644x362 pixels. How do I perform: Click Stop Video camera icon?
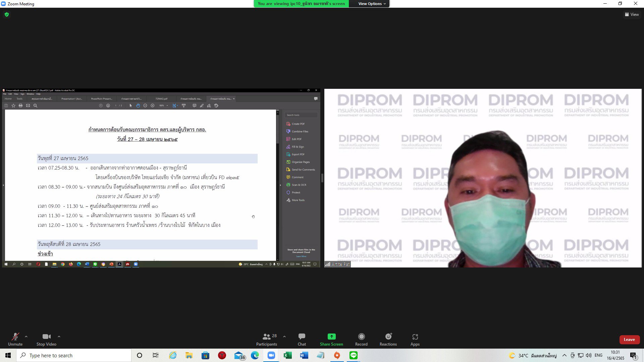46,337
